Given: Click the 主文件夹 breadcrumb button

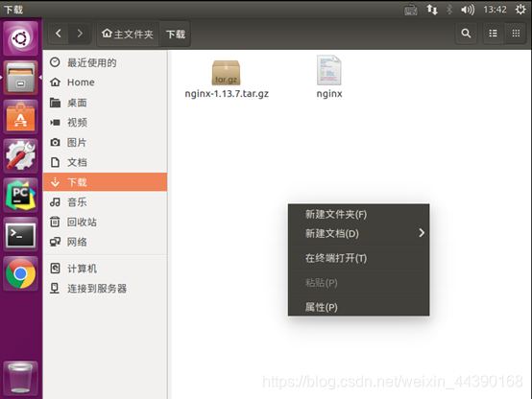Looking at the screenshot, I should (x=129, y=34).
